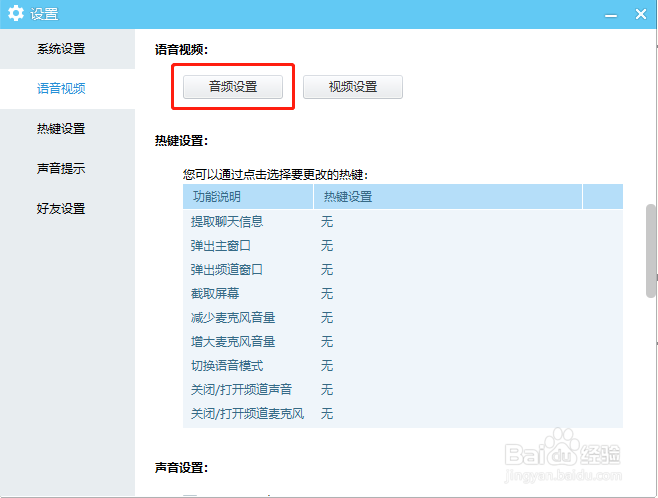Image resolution: width=658 pixels, height=498 pixels.
Task: Choose the 关闭/打开频道麦克风 row
Action: coord(403,414)
